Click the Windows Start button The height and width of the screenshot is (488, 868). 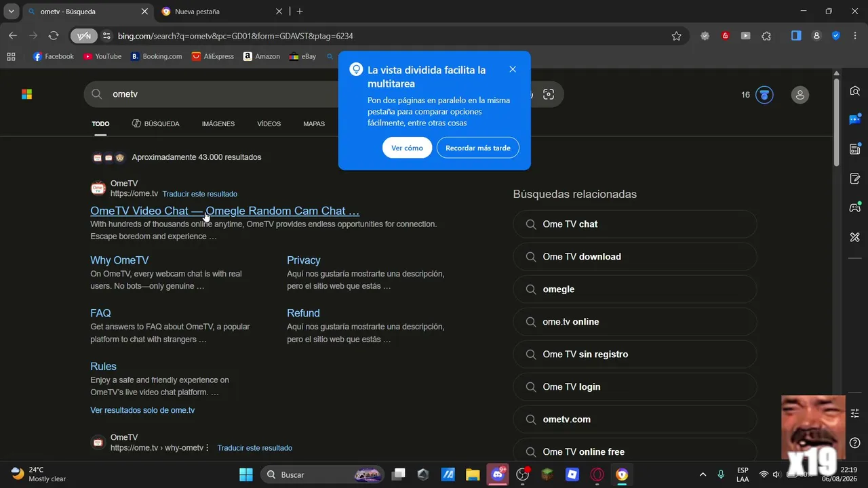click(245, 474)
